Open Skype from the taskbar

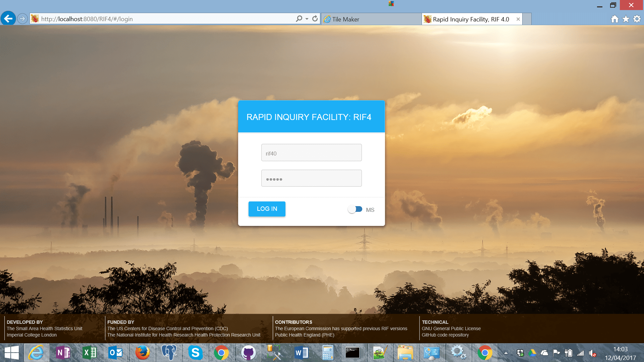[x=195, y=353]
